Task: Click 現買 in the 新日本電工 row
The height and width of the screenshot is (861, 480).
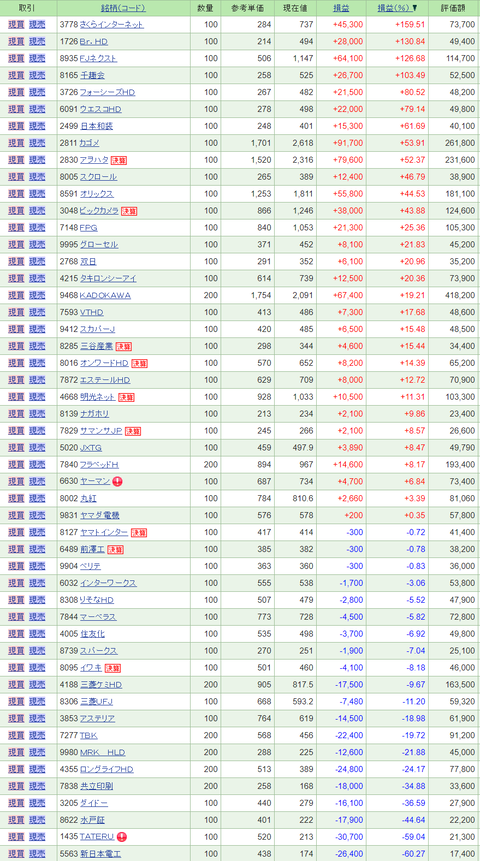Action: pyautogui.click(x=16, y=854)
